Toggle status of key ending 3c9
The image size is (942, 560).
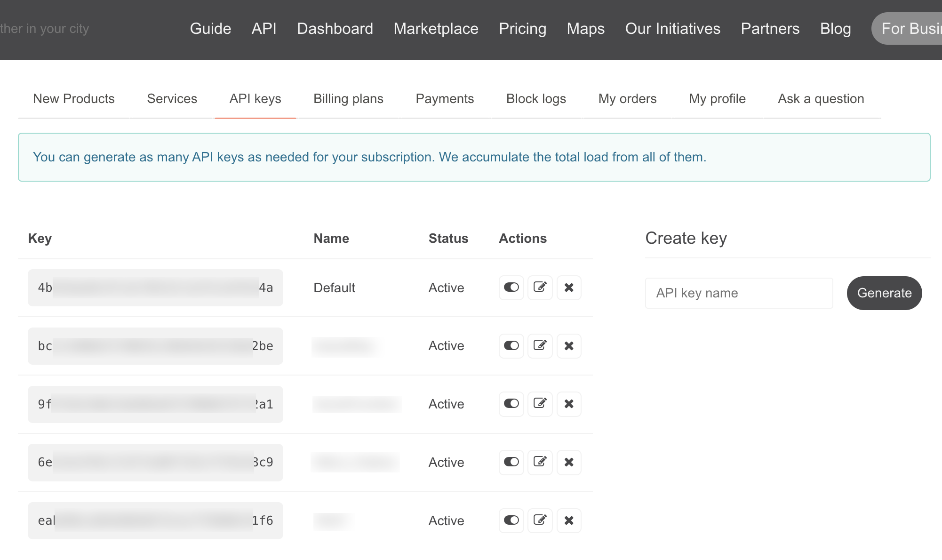click(511, 462)
